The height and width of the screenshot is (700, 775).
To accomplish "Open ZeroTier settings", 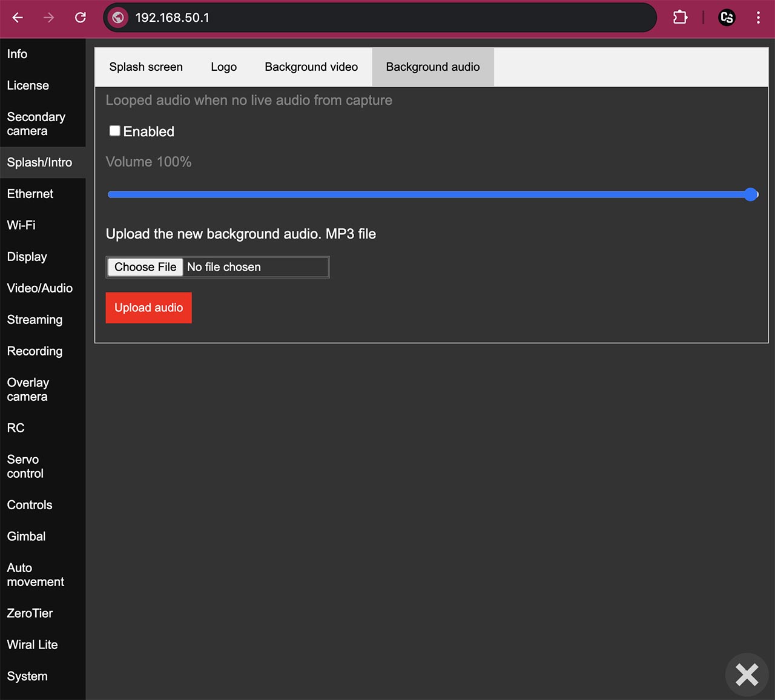I will [x=42, y=613].
